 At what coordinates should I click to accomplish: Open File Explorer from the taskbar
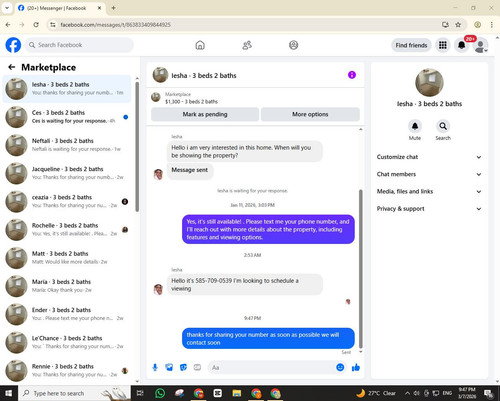[237, 393]
